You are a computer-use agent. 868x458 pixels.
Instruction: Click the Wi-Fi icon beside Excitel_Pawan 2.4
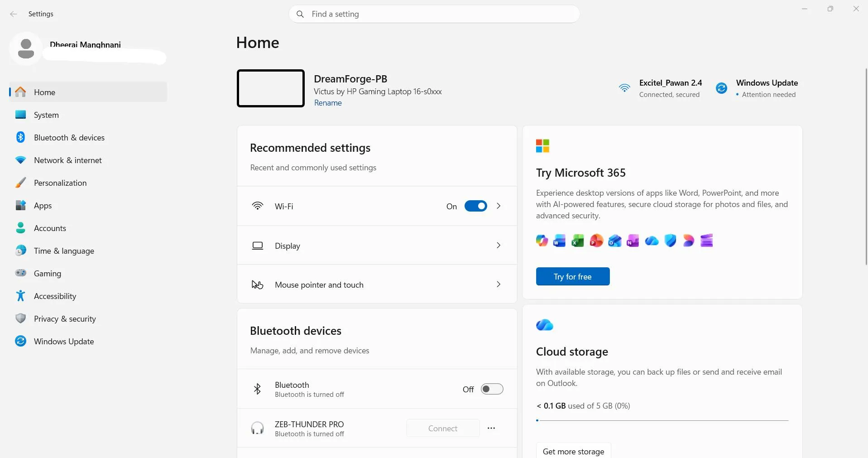624,88
